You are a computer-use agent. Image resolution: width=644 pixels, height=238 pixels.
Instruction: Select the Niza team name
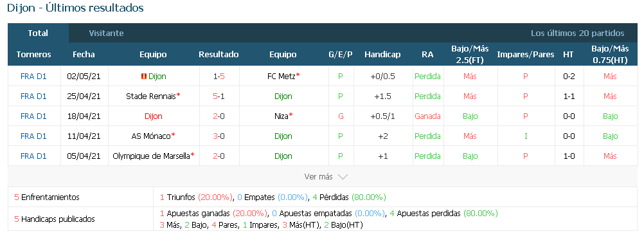[281, 116]
